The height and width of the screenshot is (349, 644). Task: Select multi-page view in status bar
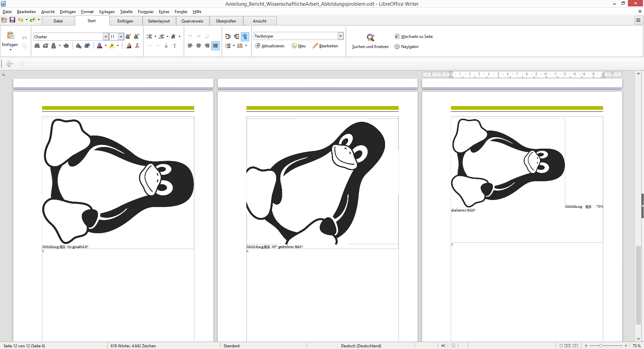[x=568, y=346]
